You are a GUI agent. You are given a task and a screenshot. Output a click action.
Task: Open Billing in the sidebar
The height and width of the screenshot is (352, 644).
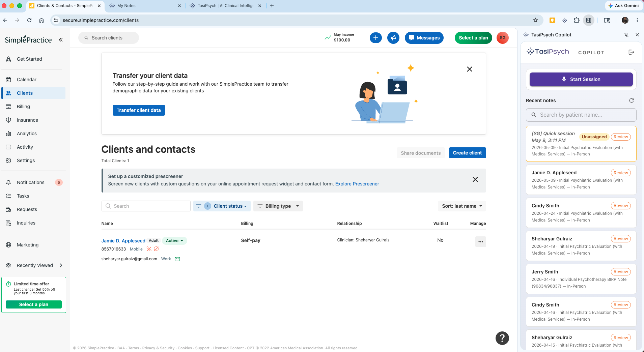point(34,107)
